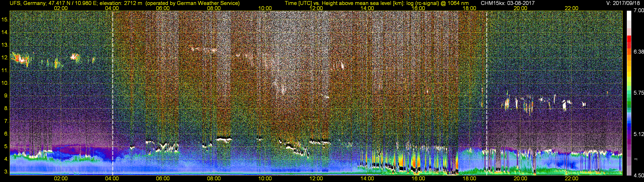Image resolution: width=644 pixels, height=182 pixels.
Task: Click "02:00" on the upper time axis
Action: click(x=61, y=8)
